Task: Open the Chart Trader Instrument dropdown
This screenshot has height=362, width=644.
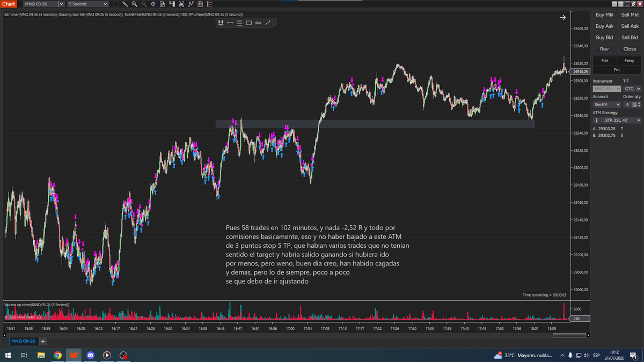Action: click(x=607, y=88)
